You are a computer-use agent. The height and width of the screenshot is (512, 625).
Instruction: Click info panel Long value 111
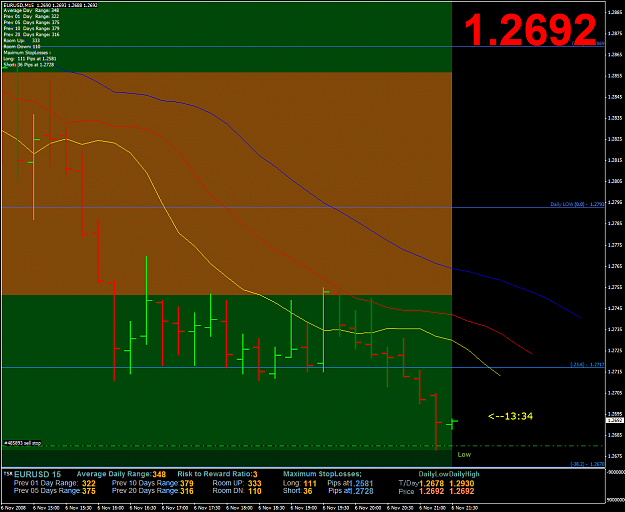point(310,483)
